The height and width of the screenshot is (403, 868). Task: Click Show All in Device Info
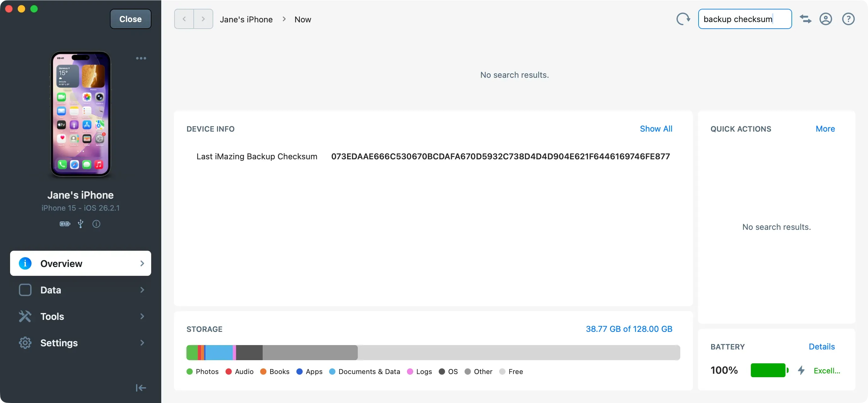click(x=656, y=129)
